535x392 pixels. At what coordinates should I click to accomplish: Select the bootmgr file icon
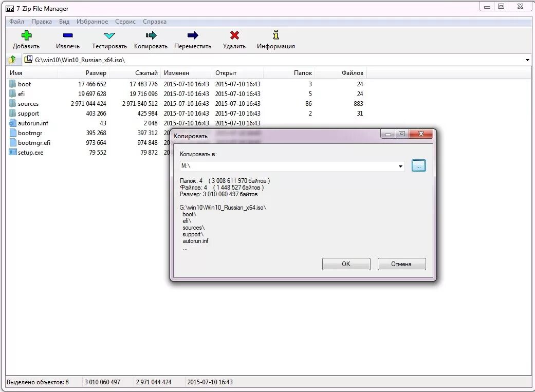(13, 133)
